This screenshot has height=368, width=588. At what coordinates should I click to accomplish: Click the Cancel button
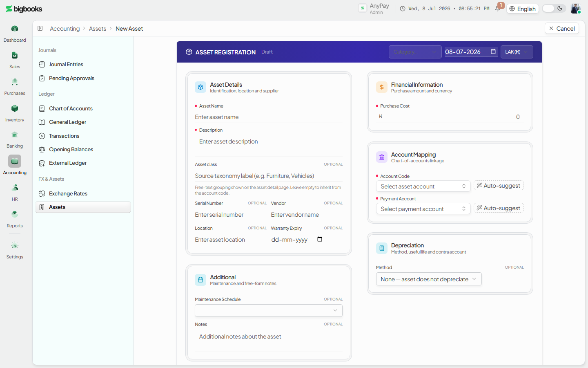pos(562,28)
